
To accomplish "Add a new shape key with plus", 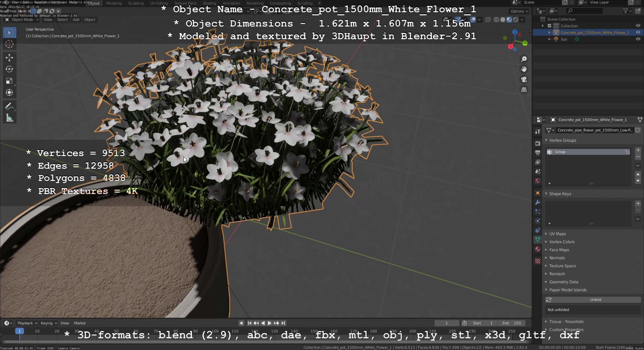I will pos(638,203).
